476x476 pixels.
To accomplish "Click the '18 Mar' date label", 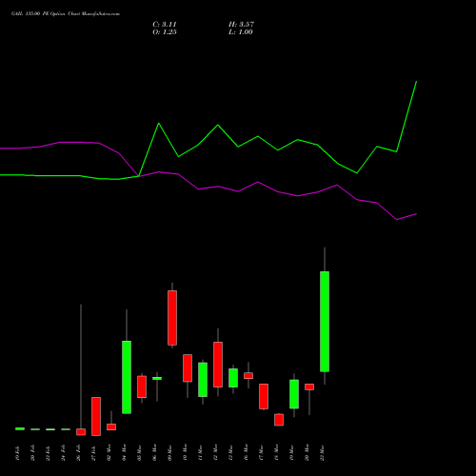I will [276, 452].
